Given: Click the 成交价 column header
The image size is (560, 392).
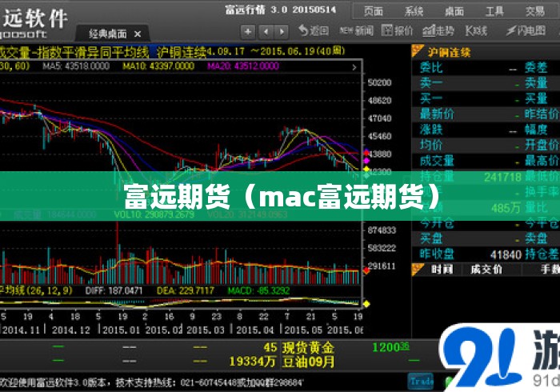Looking at the screenshot, I should pyautogui.click(x=486, y=270).
